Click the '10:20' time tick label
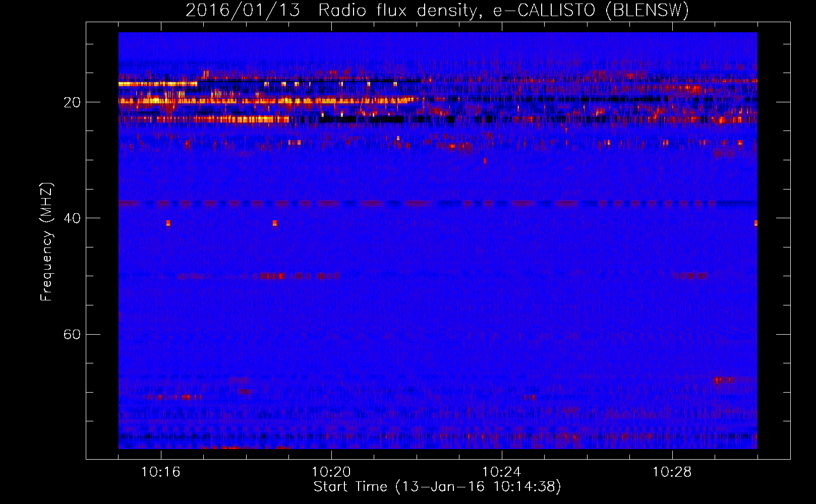This screenshot has width=816, height=504. [331, 472]
